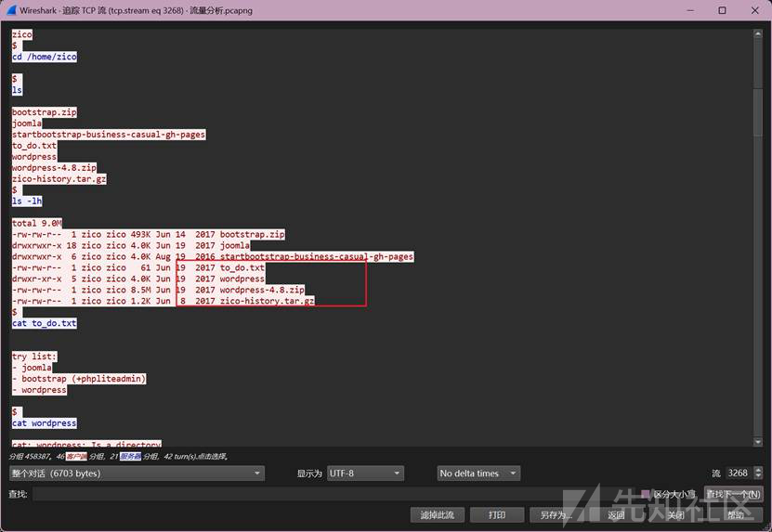
Task: Open the UTF-8 display format dropdown
Action: click(x=365, y=474)
